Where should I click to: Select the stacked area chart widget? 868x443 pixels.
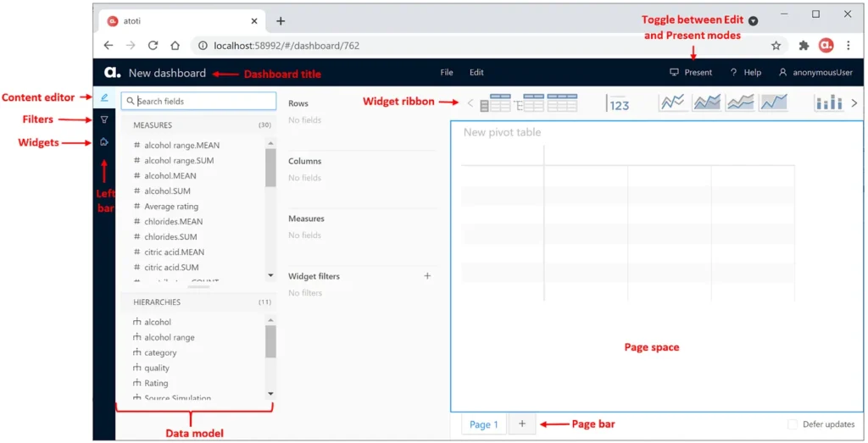coord(740,102)
